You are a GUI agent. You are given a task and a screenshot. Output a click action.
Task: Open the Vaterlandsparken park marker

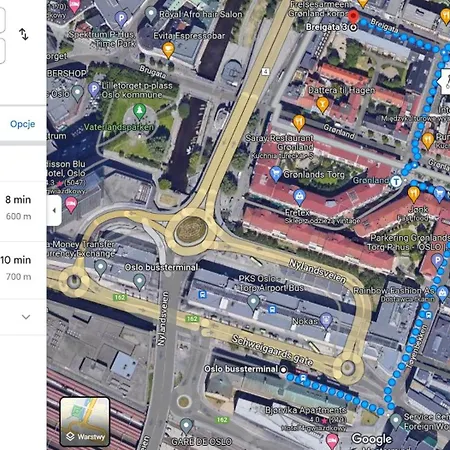point(140,111)
